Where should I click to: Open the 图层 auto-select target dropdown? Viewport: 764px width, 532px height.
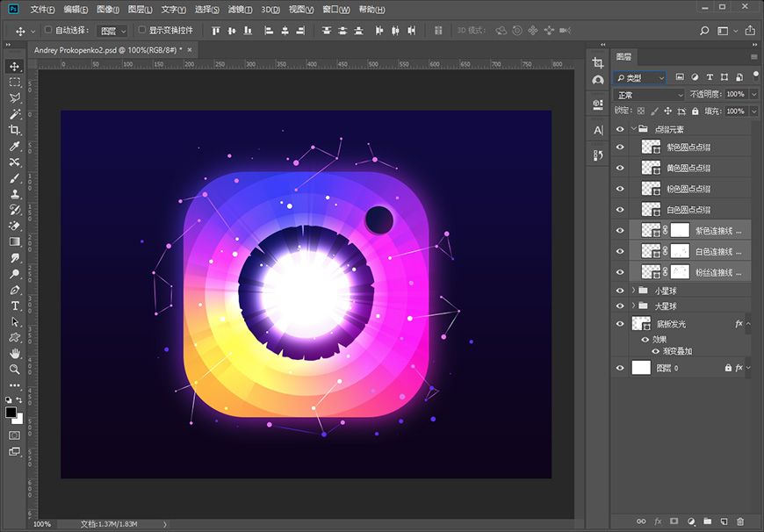coord(112,31)
